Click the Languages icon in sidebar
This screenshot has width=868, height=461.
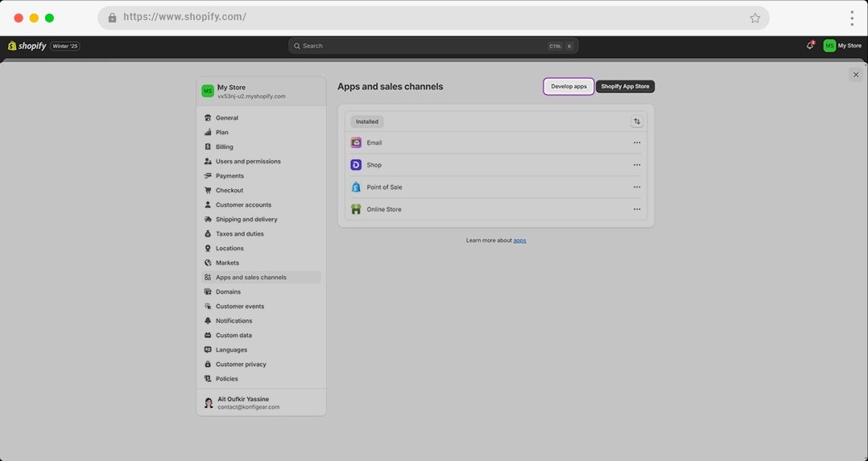click(208, 350)
